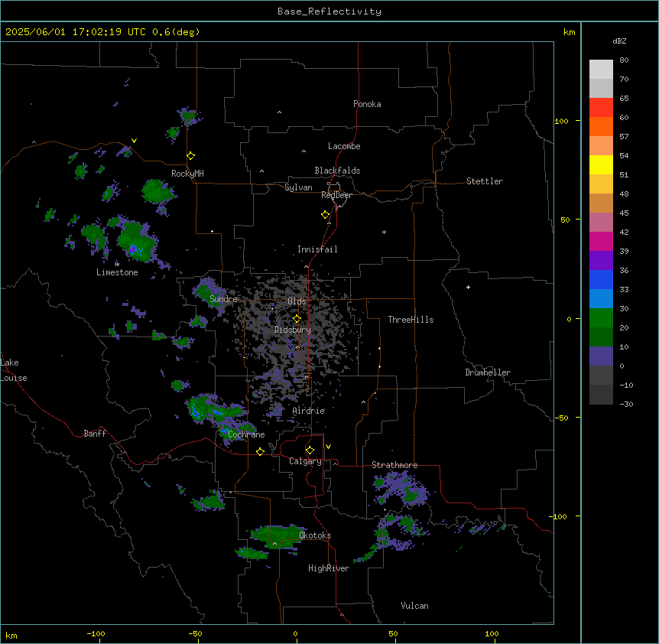
Task: Click the 45 value in the dBZ legend
Action: (x=624, y=213)
